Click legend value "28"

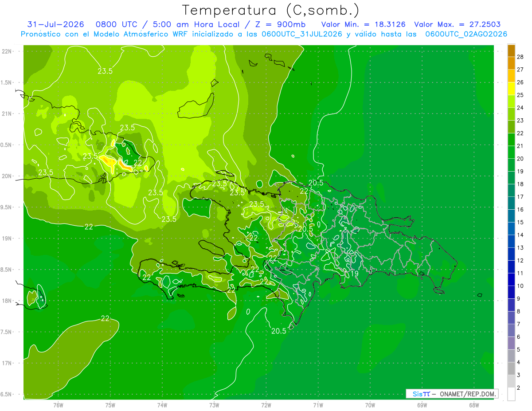point(520,57)
